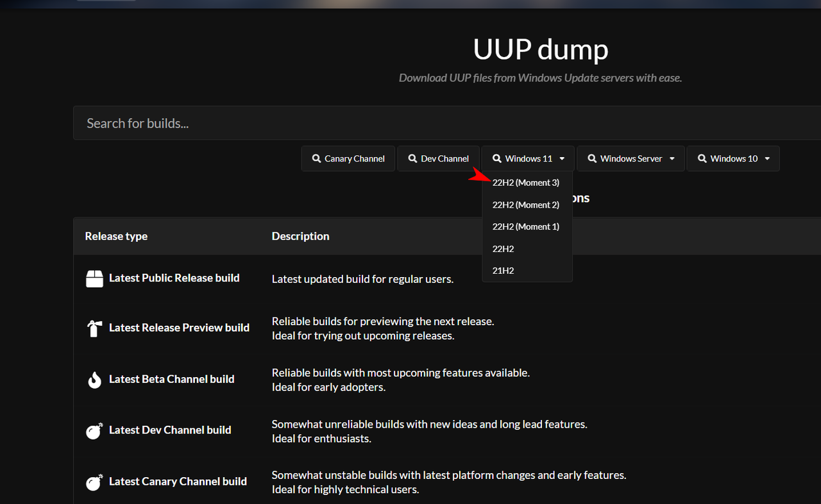
Task: Click the Search for builds input field
Action: pyautogui.click(x=447, y=123)
